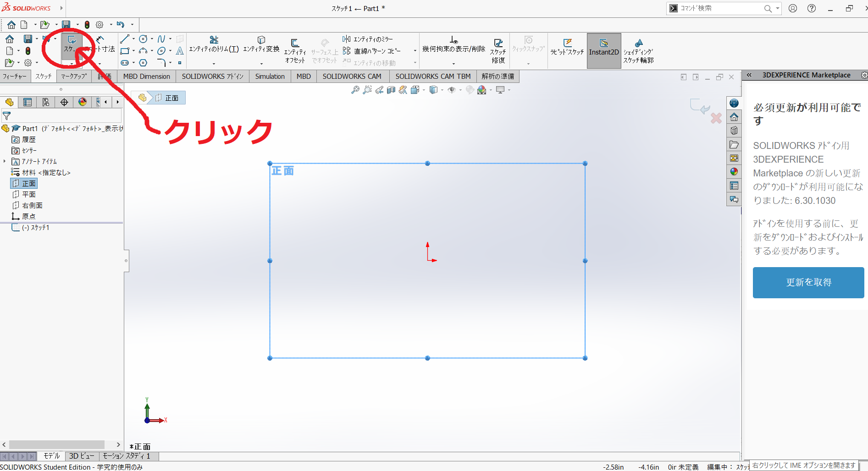Select the Polygon sketch tool
Screen dimensions: 868x471
pos(143,63)
